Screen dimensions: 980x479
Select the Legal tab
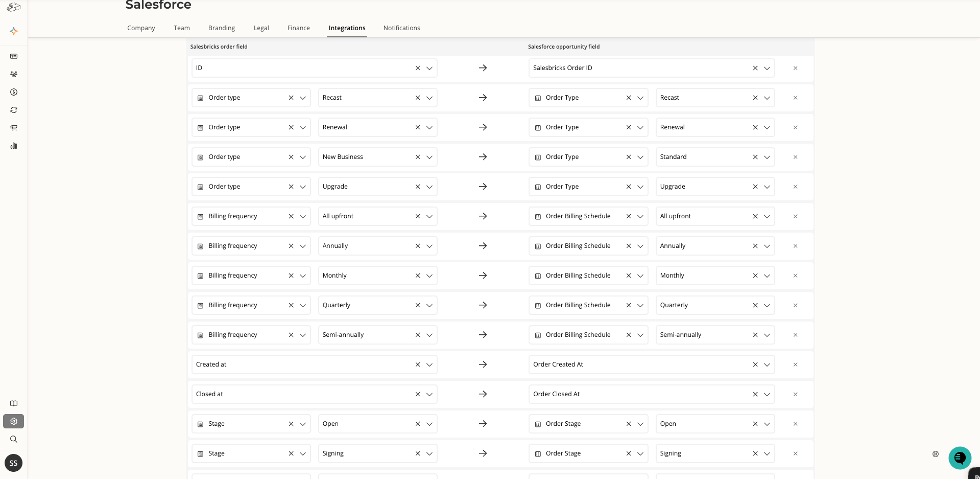tap(261, 28)
